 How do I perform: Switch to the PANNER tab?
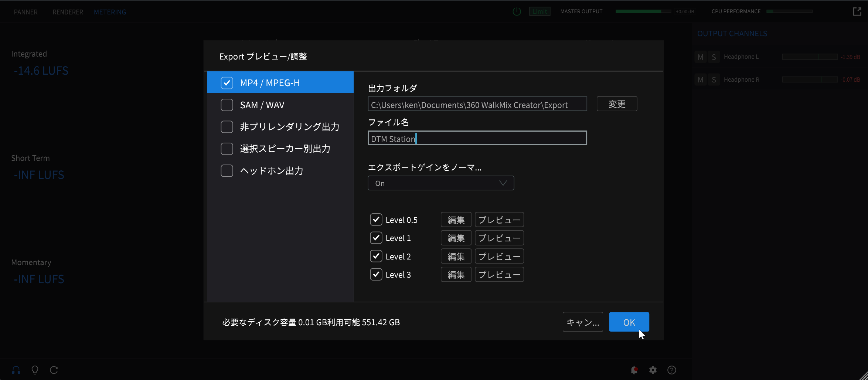tap(26, 12)
